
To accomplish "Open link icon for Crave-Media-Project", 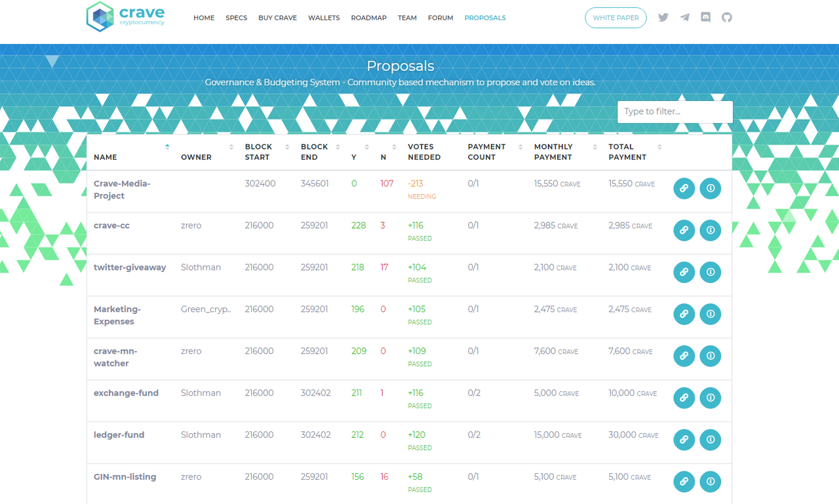I will tap(684, 188).
